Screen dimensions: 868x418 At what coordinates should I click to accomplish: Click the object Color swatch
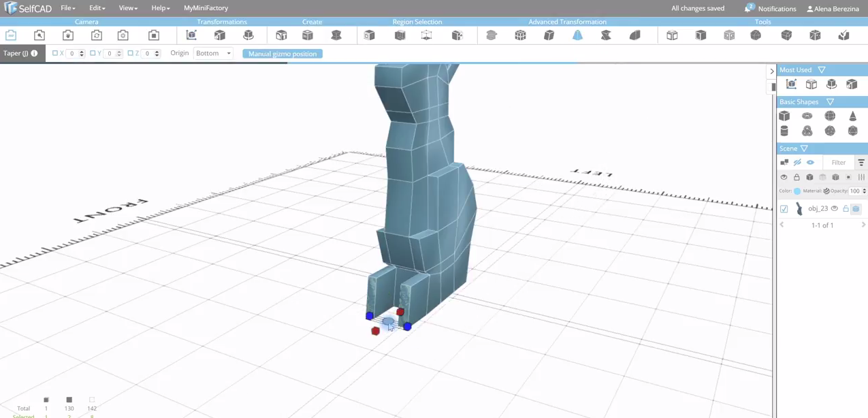[x=797, y=191]
